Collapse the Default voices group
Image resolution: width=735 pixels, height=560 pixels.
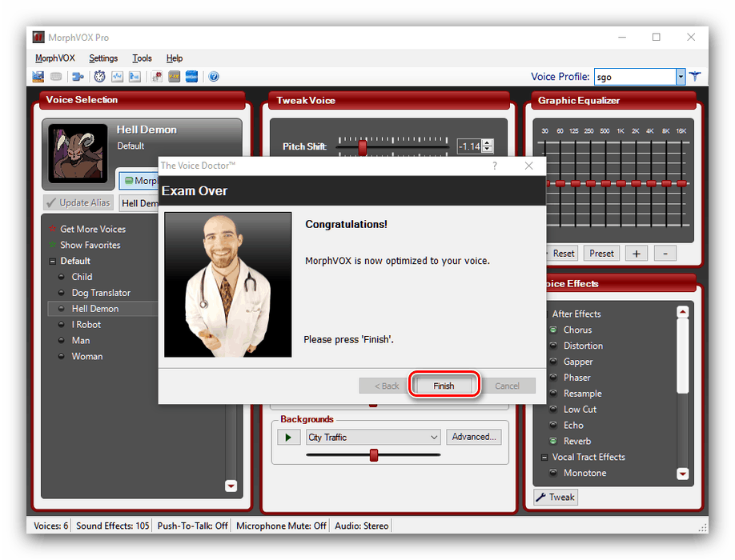tap(53, 262)
